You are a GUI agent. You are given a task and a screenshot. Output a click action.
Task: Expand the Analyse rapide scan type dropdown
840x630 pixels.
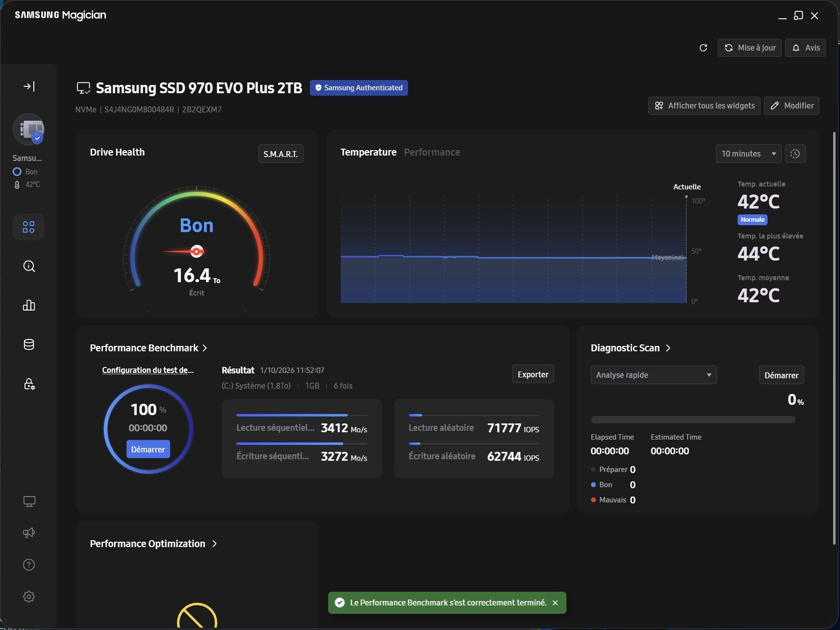click(x=653, y=375)
